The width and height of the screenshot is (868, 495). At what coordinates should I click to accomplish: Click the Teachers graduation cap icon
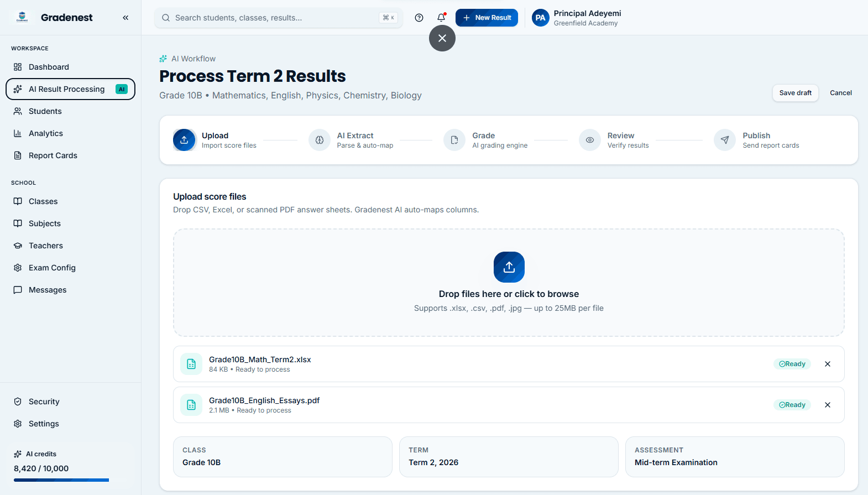pos(18,246)
